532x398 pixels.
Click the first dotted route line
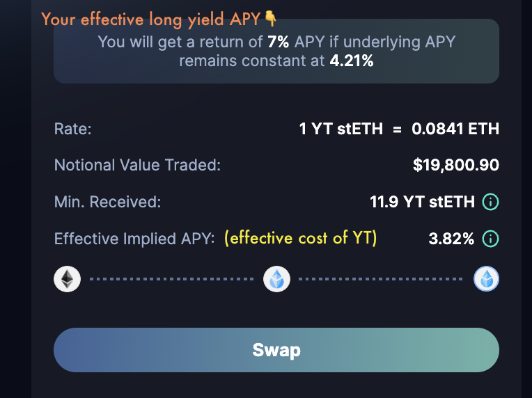[x=171, y=280]
